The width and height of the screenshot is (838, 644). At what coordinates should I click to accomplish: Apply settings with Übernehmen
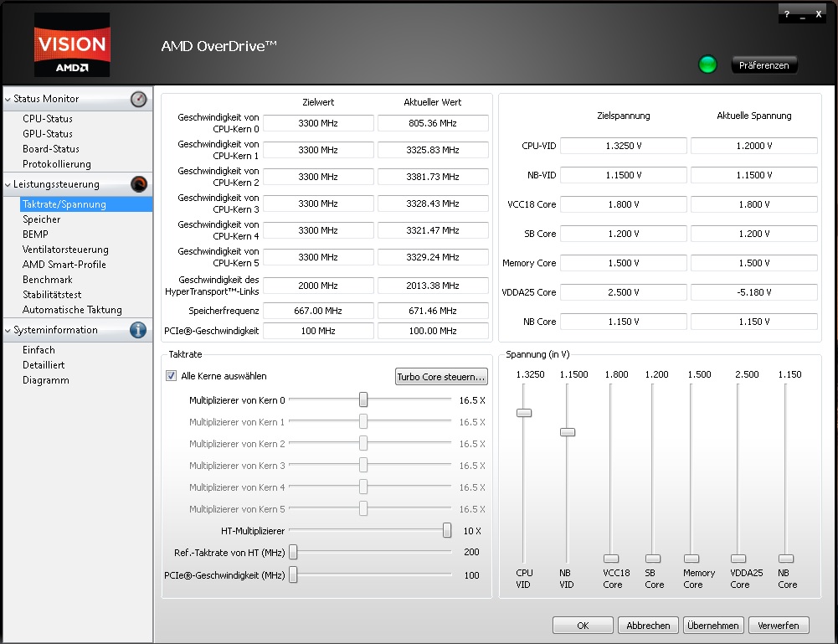click(713, 626)
